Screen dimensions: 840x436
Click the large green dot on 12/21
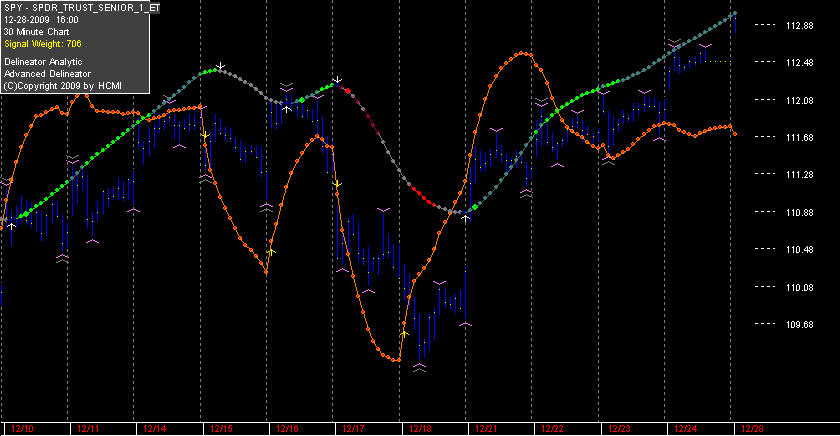(475, 207)
